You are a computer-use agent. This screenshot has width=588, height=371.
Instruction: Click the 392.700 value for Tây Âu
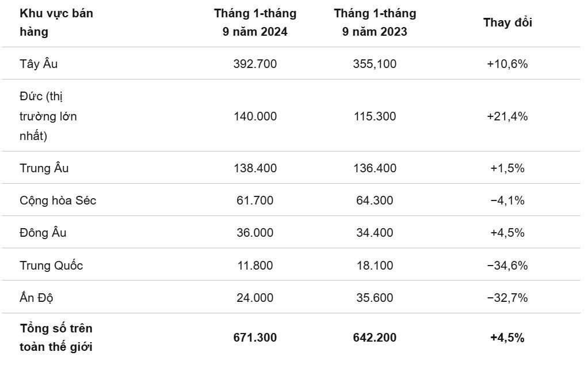[255, 64]
